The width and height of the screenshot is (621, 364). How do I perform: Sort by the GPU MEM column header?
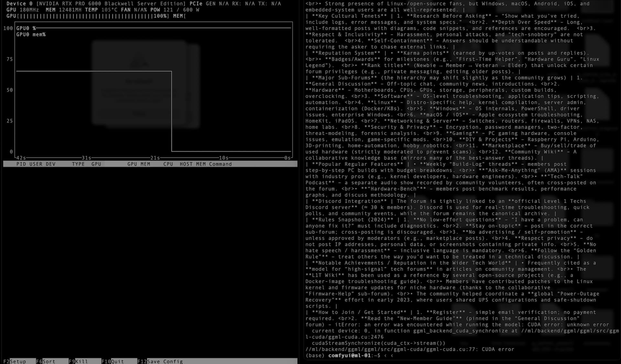139,164
